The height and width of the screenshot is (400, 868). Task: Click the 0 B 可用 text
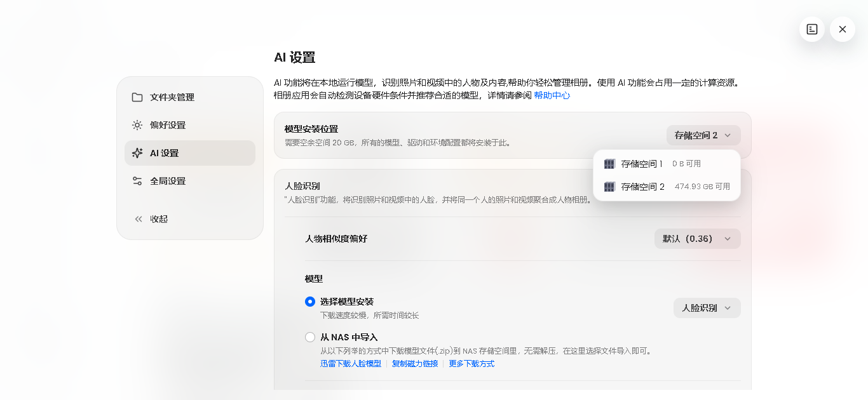coord(686,164)
